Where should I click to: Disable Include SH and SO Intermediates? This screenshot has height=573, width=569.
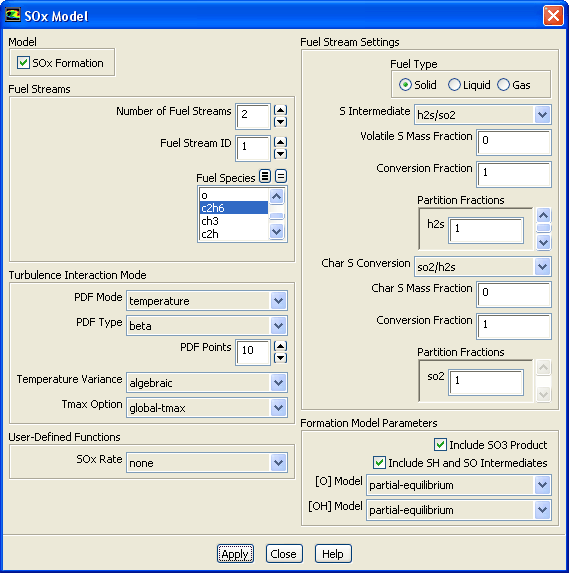pos(379,462)
